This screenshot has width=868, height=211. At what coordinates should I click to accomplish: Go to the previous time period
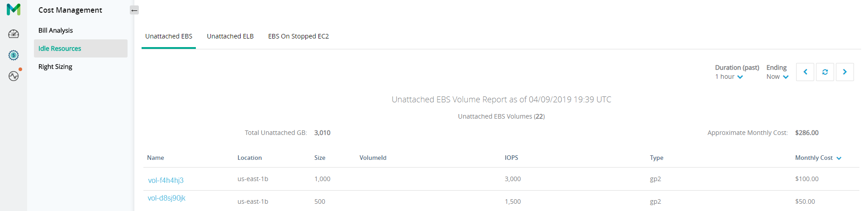pyautogui.click(x=805, y=72)
